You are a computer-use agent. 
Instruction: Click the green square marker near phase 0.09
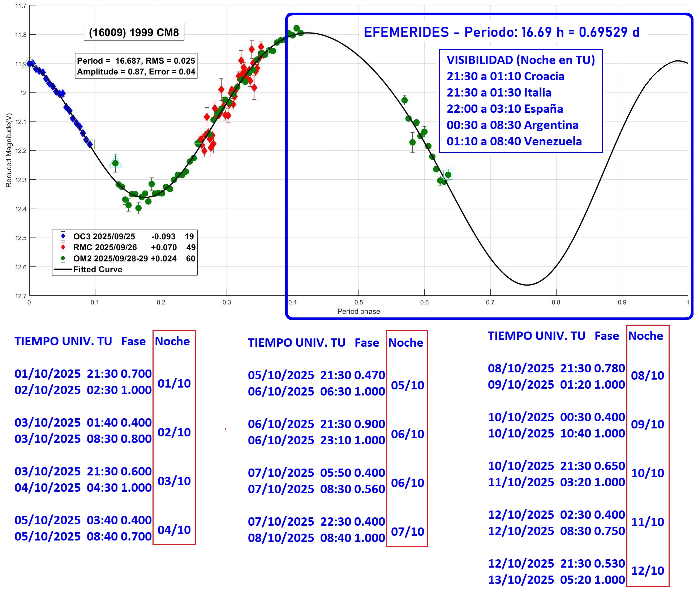click(90, 144)
